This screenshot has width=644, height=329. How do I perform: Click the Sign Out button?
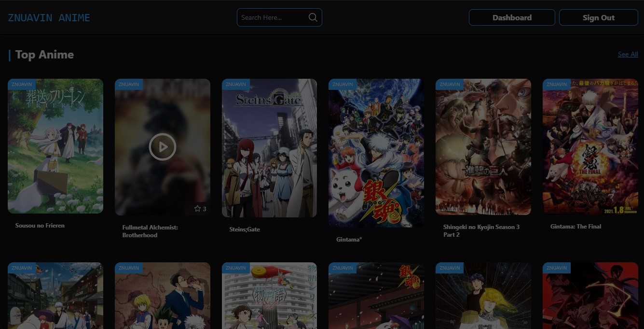click(x=598, y=17)
